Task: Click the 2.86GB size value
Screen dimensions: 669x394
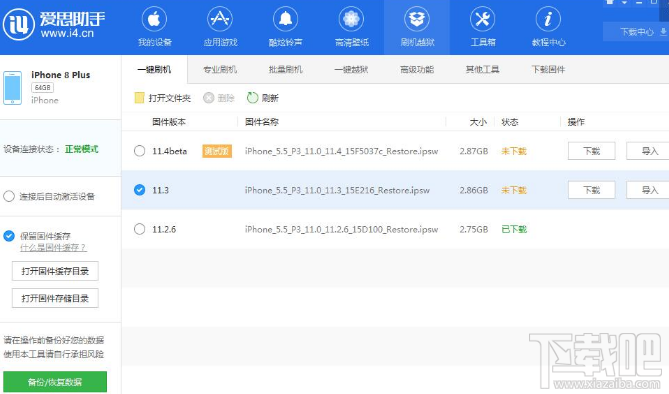Action: click(x=474, y=190)
